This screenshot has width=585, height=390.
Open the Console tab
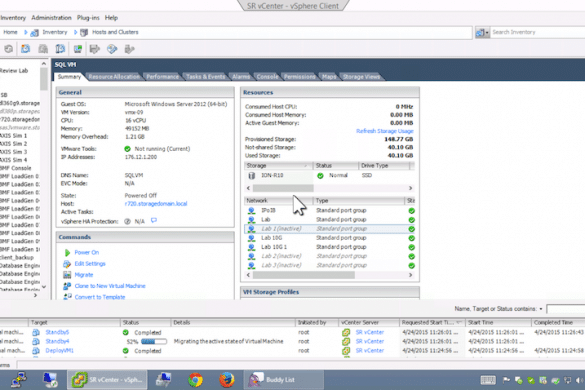pos(268,77)
